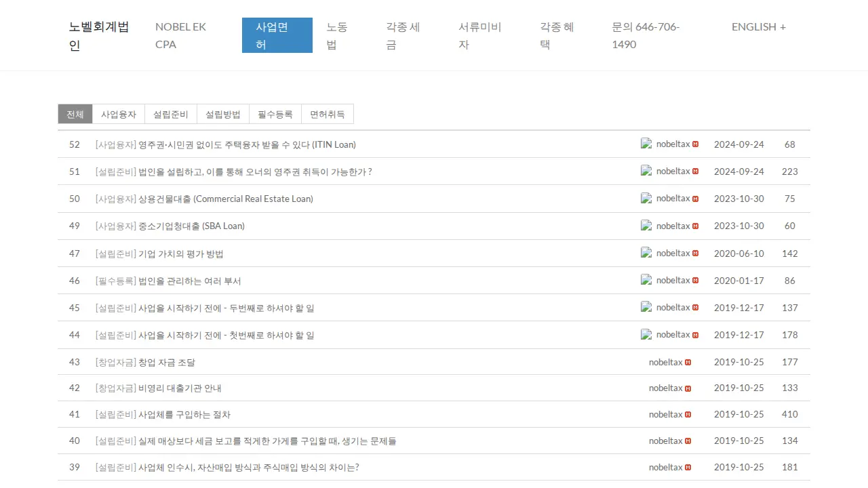Select the 전체 category tab

coord(75,115)
